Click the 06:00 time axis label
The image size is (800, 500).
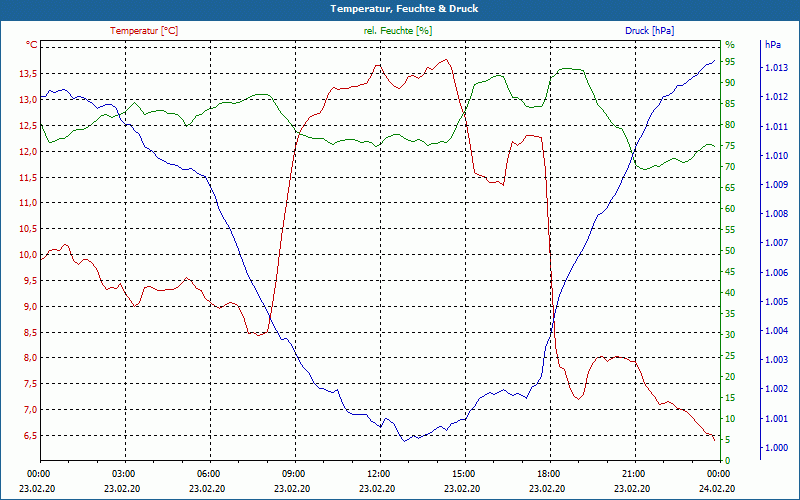point(208,473)
